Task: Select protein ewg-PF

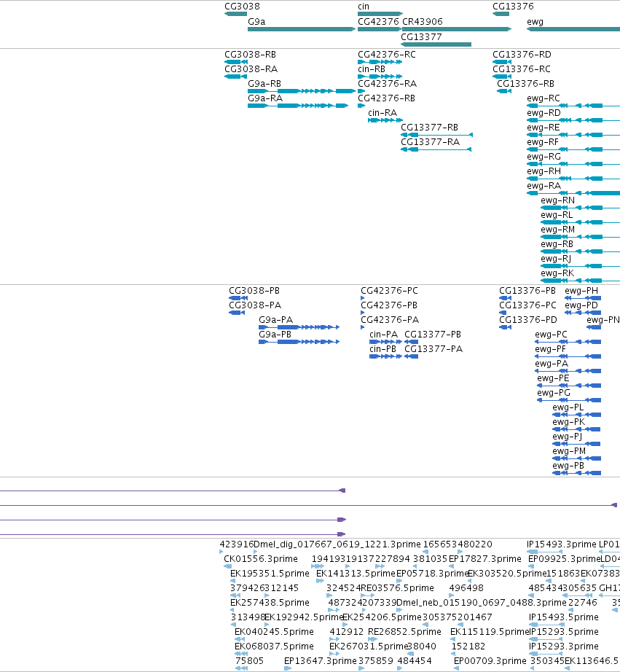Action: (551, 349)
